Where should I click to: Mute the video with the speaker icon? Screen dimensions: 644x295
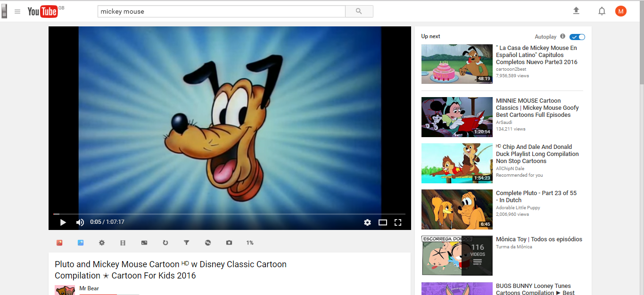point(80,222)
